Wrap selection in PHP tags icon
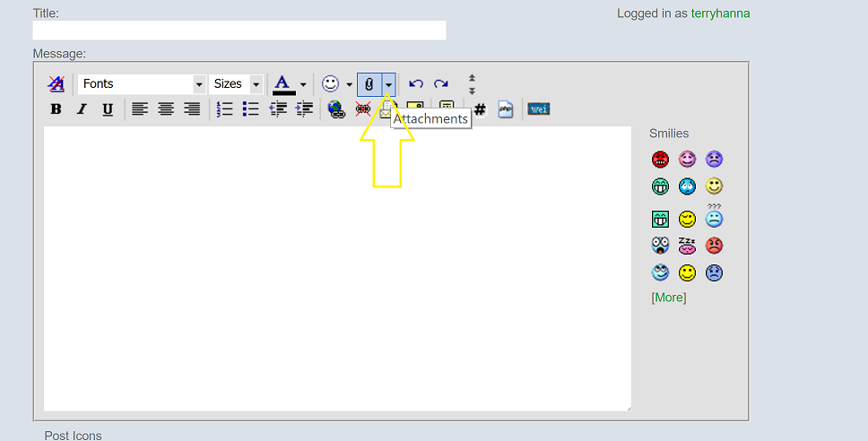 coord(506,109)
